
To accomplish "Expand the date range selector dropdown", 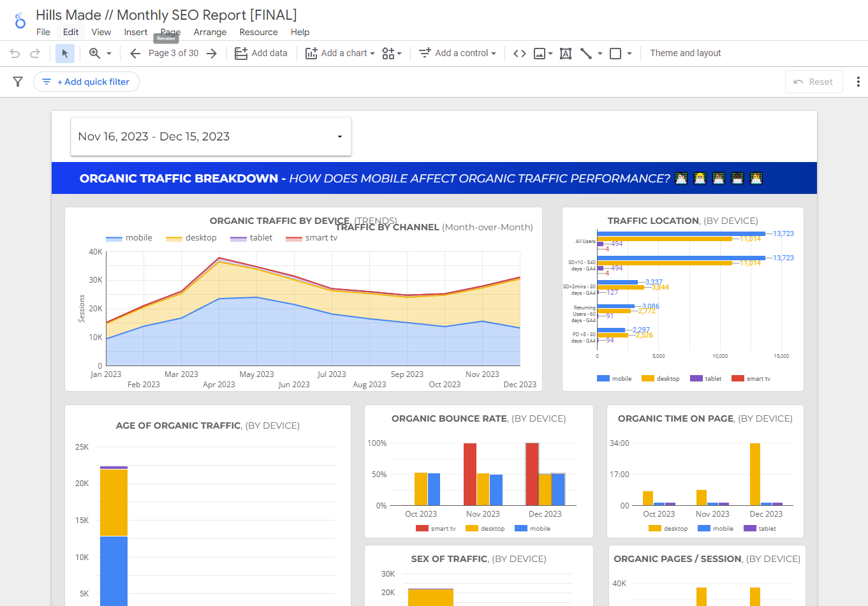I will [339, 137].
